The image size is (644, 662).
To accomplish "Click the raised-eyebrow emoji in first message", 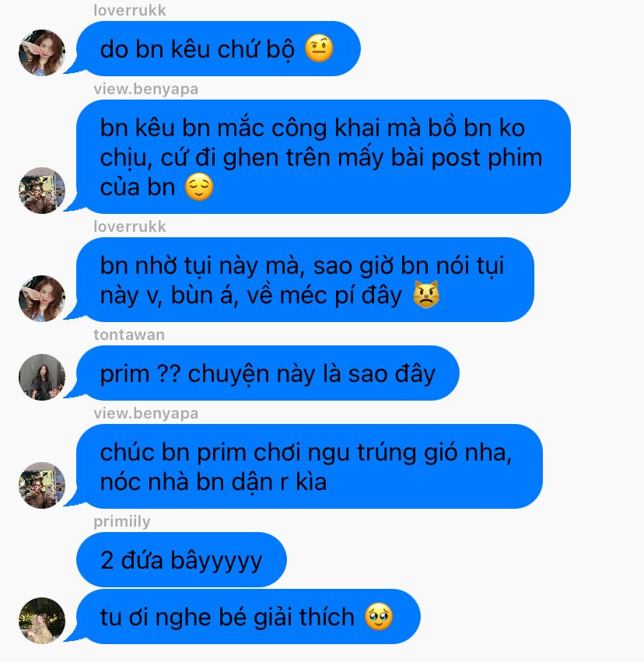I will click(x=319, y=48).
